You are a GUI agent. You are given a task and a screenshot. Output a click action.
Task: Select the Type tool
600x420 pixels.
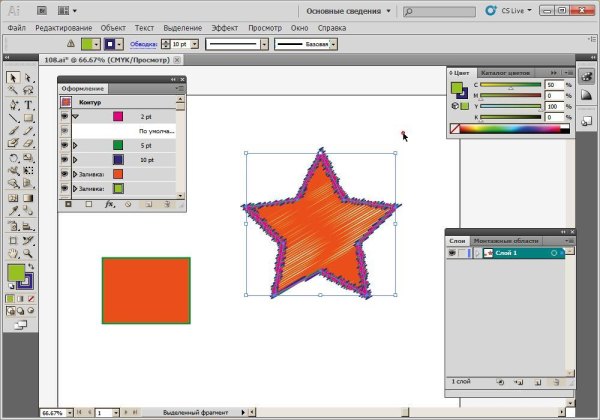click(28, 104)
